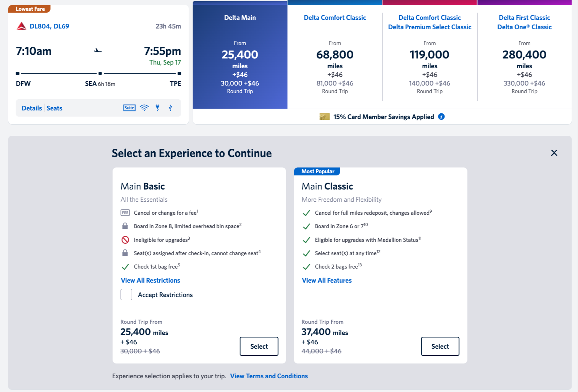
Task: Open View All Restrictions link
Action: pyautogui.click(x=150, y=280)
